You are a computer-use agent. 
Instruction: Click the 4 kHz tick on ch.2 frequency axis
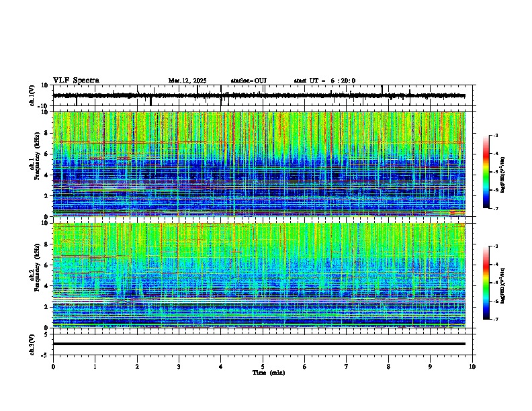click(x=46, y=287)
